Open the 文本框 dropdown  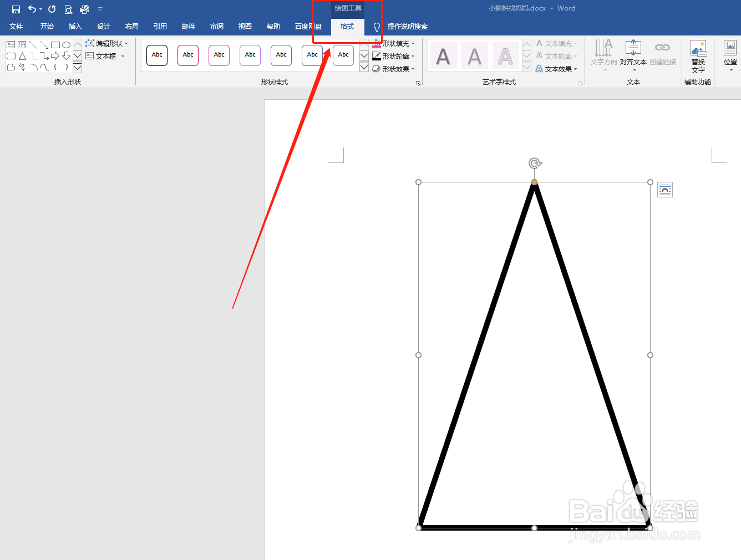point(105,56)
